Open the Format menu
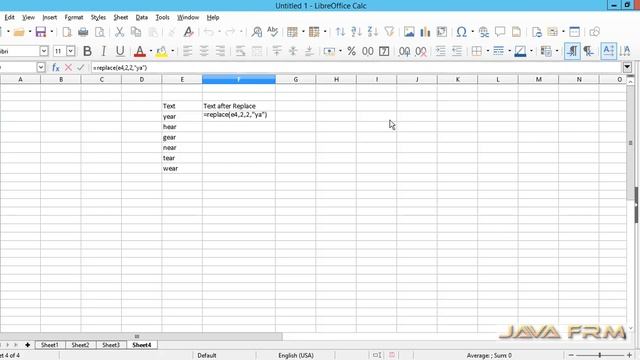The image size is (640, 360). [74, 17]
